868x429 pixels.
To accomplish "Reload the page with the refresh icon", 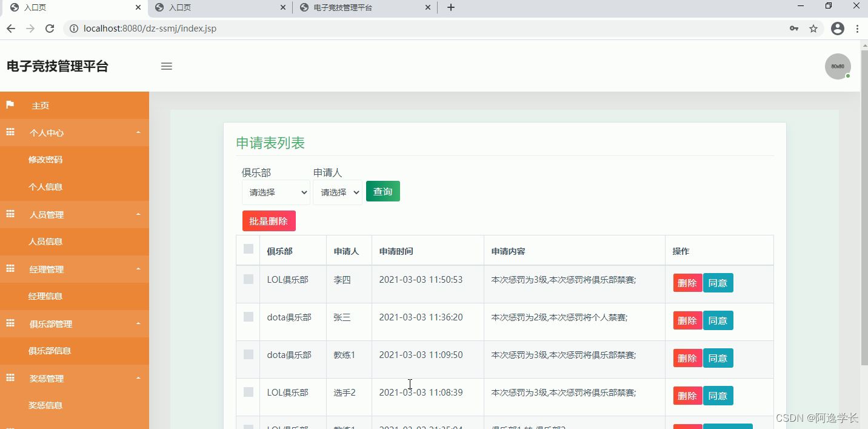I will click(x=50, y=29).
